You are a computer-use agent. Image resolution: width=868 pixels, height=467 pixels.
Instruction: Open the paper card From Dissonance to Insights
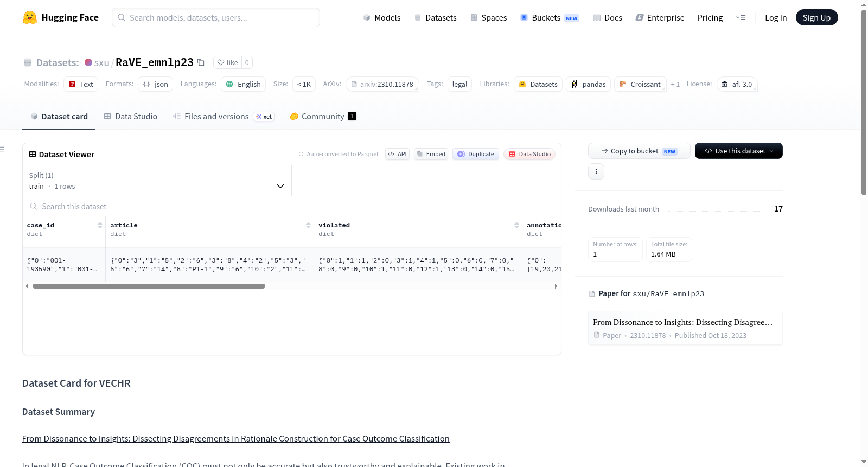(685, 328)
